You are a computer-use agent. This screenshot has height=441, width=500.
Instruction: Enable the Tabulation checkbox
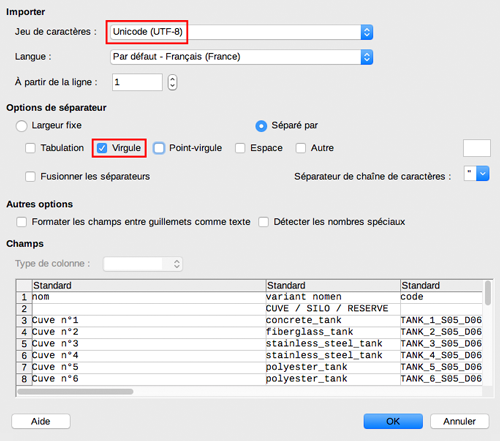tap(30, 148)
